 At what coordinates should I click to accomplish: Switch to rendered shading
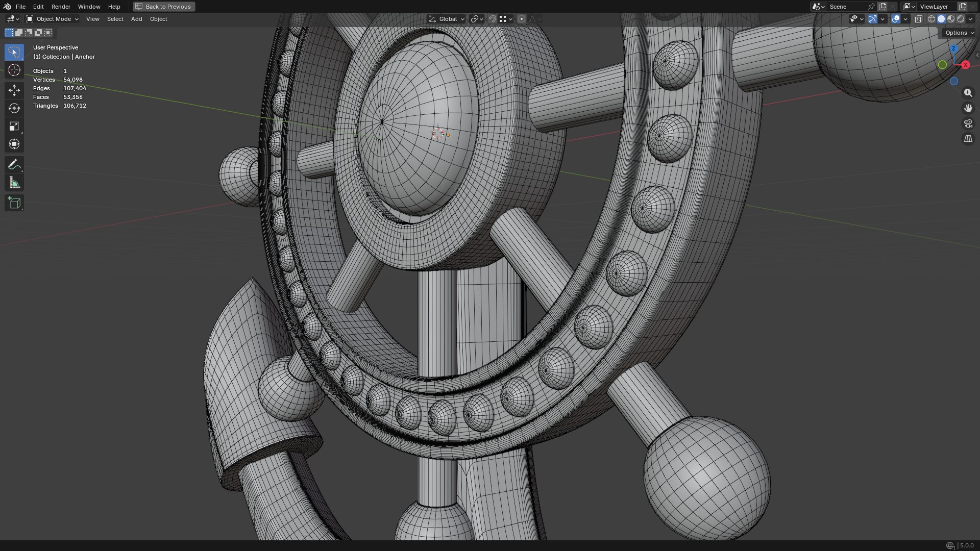[x=961, y=19]
